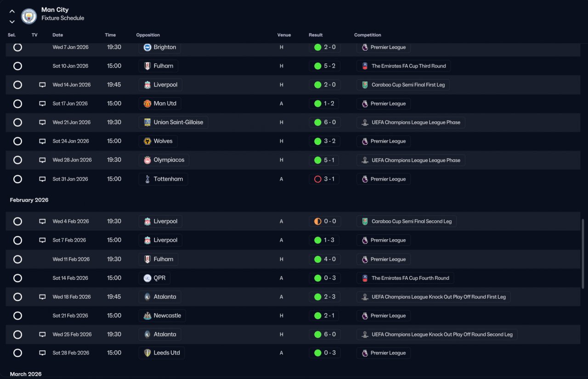Select the Man Utd fixture row circle
The width and height of the screenshot is (588, 379).
tap(17, 103)
